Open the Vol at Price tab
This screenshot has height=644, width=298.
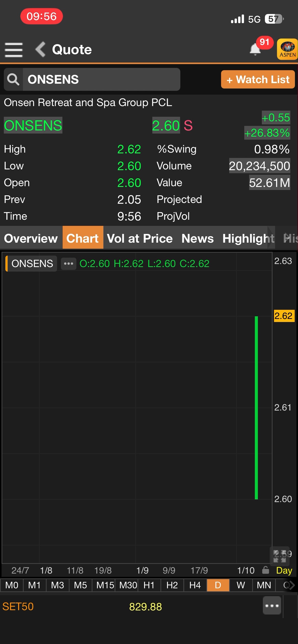point(140,238)
